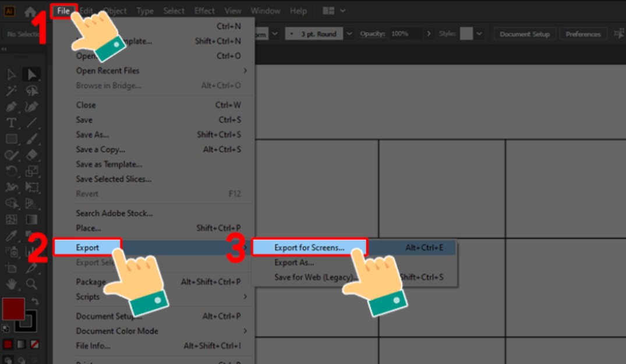Open the arrange documents dropdown
Screen dimensions: 626x364
tap(334, 11)
